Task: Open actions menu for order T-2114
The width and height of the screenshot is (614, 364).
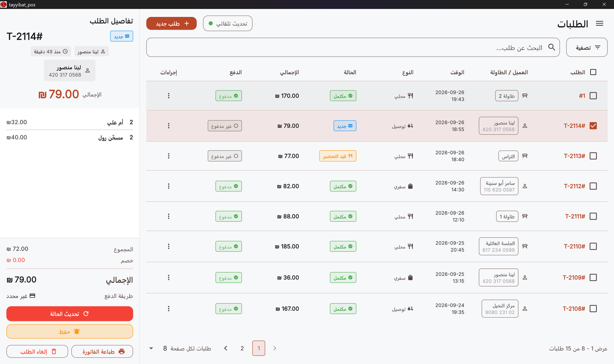Action: [x=168, y=126]
